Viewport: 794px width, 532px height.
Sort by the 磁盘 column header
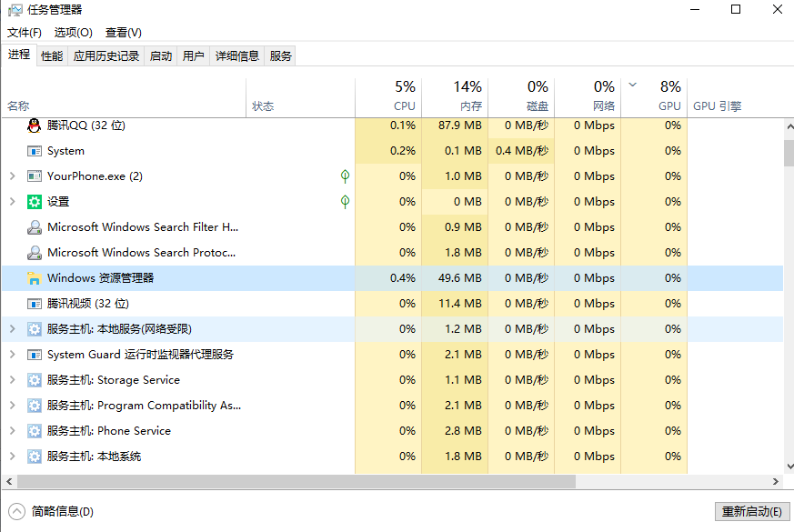coord(521,97)
